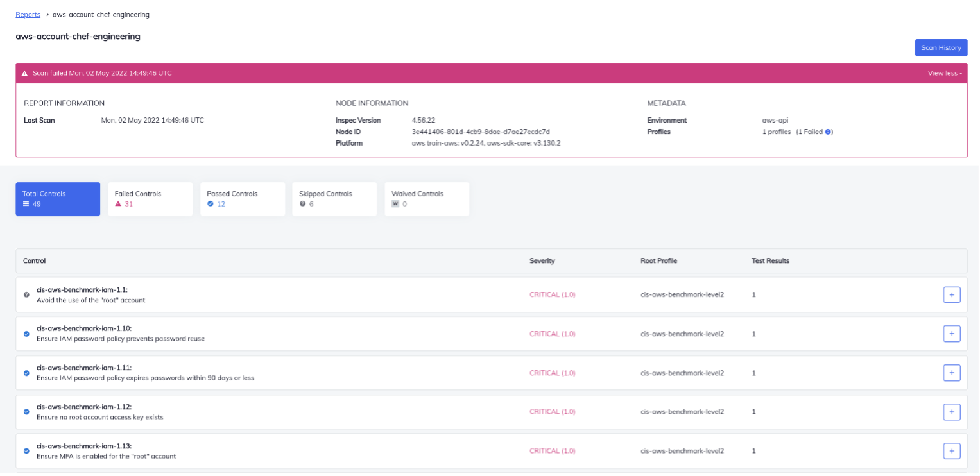Expand the cis-aws-benchmark-iam-1.11 control row
The image size is (980, 476).
(x=952, y=373)
